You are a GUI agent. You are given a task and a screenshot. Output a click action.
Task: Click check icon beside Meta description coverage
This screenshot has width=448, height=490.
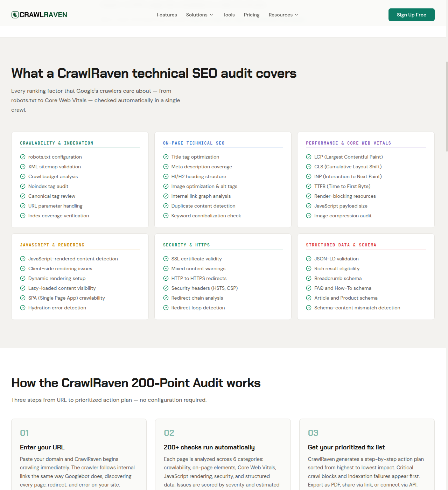(x=166, y=167)
